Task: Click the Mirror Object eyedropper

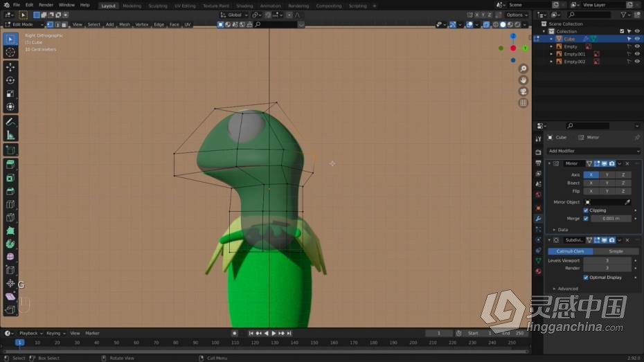Action: pyautogui.click(x=627, y=202)
